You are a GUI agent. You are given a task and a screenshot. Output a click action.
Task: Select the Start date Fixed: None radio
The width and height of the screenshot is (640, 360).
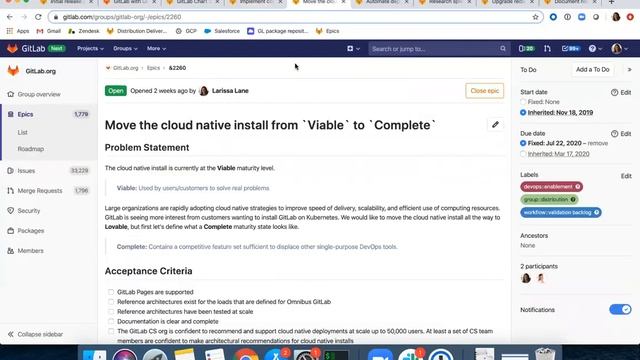[x=523, y=102]
